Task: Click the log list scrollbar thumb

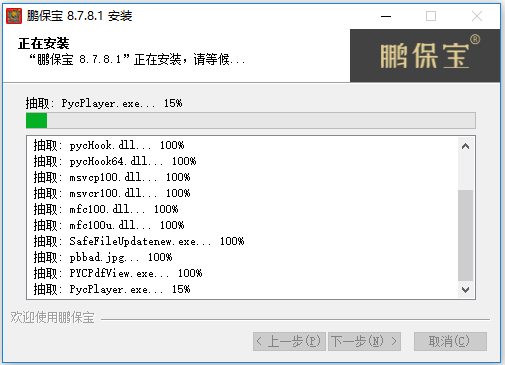Action: pos(466,235)
